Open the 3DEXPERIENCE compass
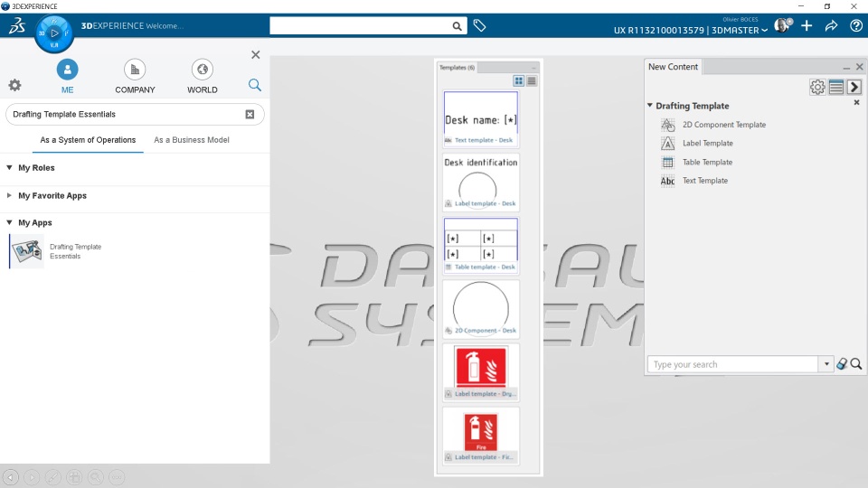 click(x=53, y=33)
